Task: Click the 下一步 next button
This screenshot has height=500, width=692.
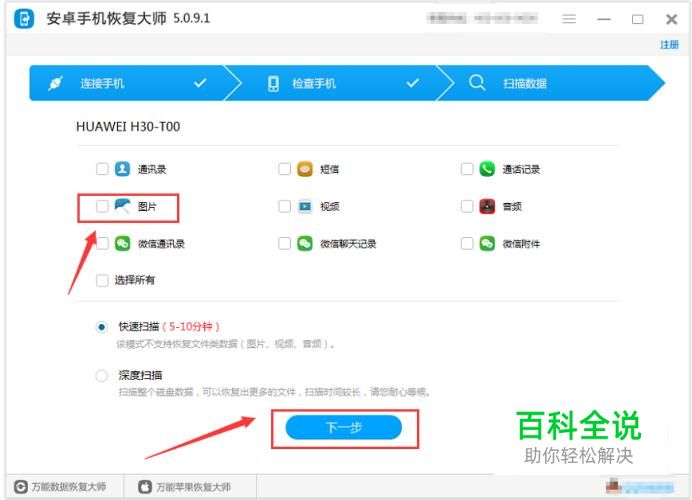Action: (x=344, y=427)
